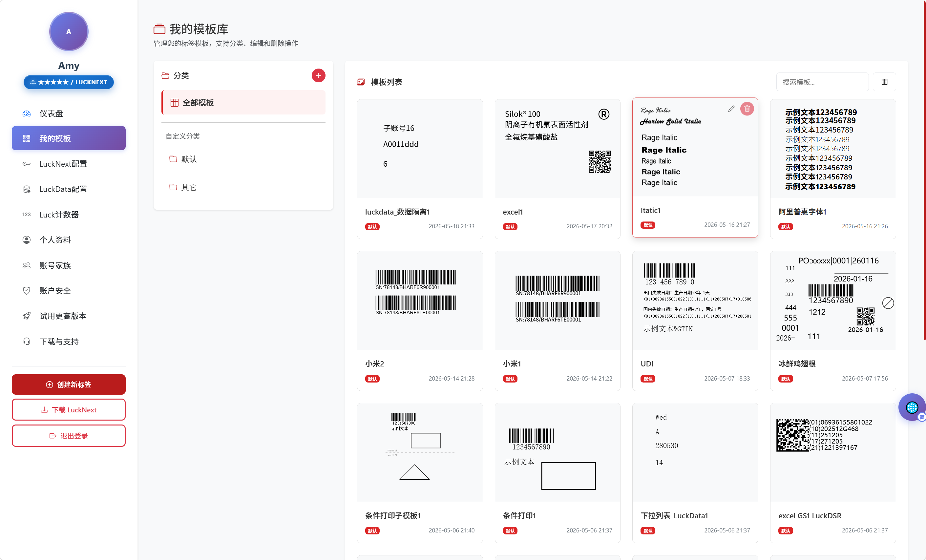This screenshot has height=560, width=926.
Task: Open the 冰鲜鸡翅根 template thumbnail
Action: [833, 301]
